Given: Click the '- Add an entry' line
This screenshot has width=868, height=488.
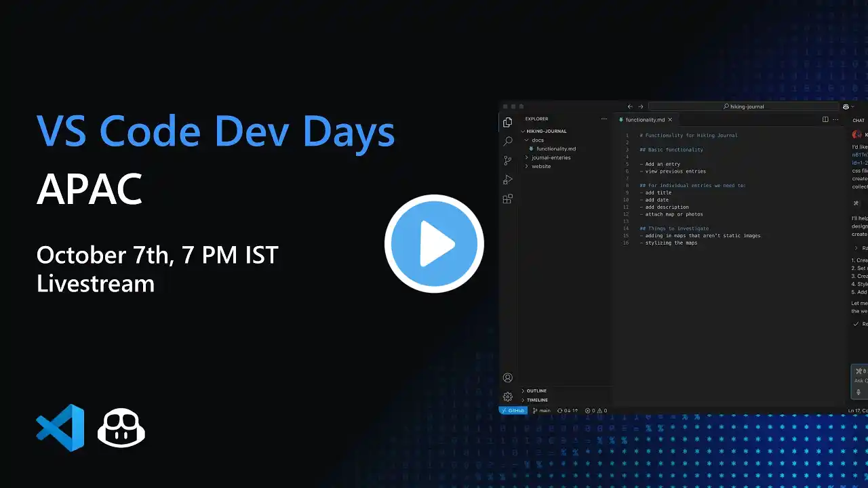Looking at the screenshot, I should (x=660, y=164).
